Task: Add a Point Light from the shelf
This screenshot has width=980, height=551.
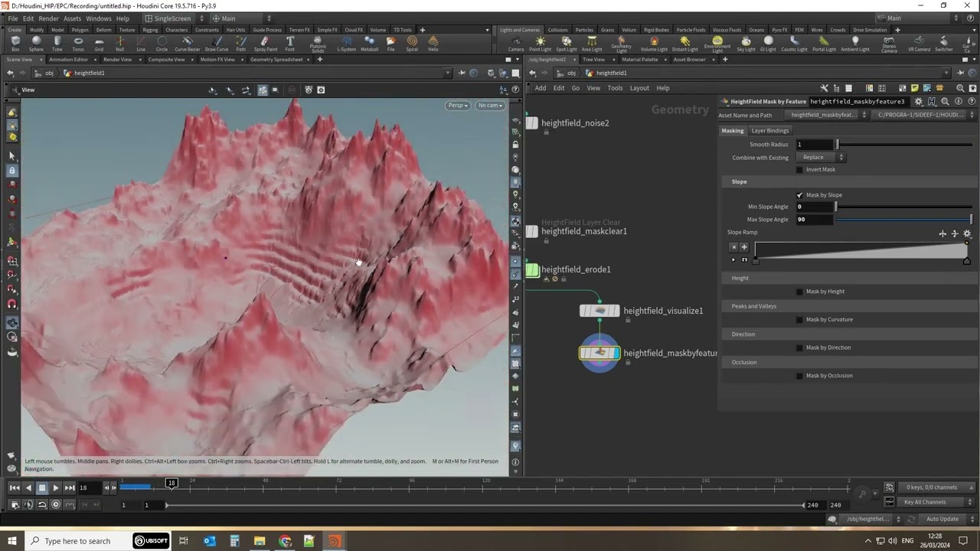Action: click(540, 44)
